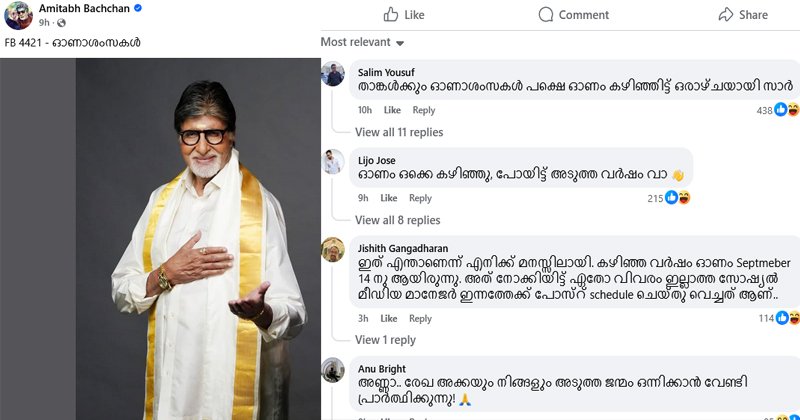The width and height of the screenshot is (800, 420).
Task: Like Salim Yousuf's comment
Action: tap(392, 110)
